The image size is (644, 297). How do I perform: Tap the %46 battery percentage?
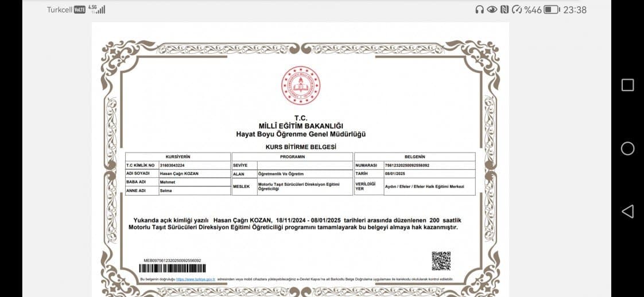[533, 10]
